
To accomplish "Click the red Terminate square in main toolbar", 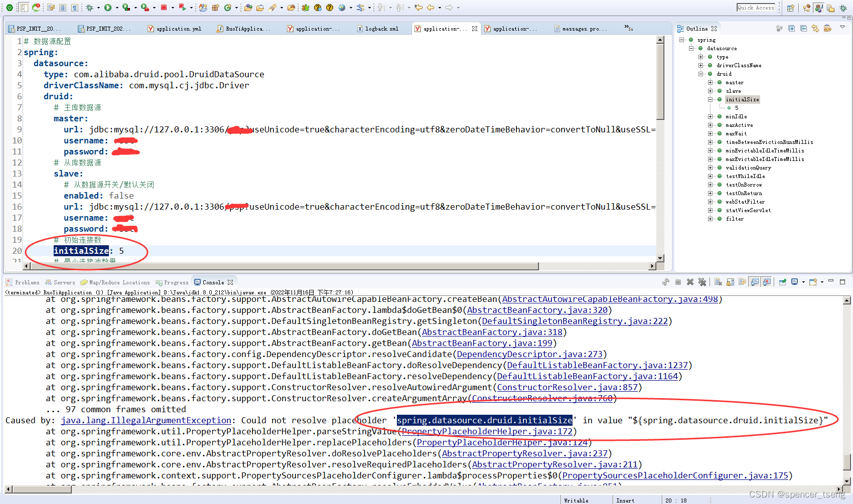I will (x=164, y=8).
